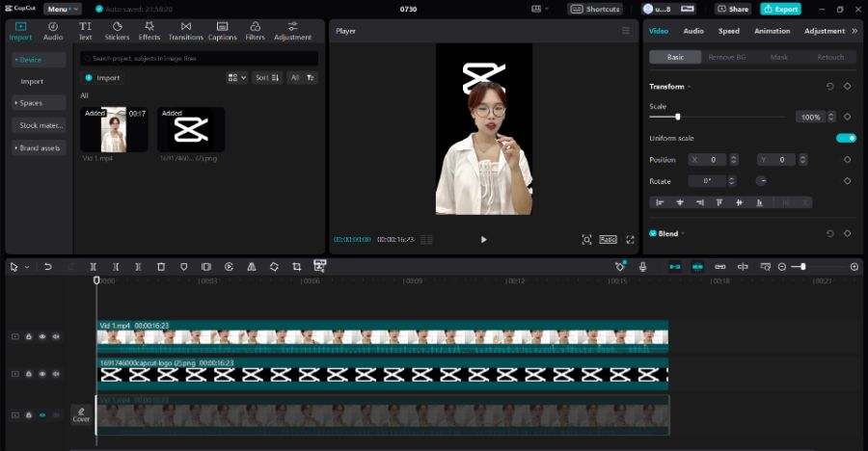Start voice recording with the microphone icon

[642, 267]
